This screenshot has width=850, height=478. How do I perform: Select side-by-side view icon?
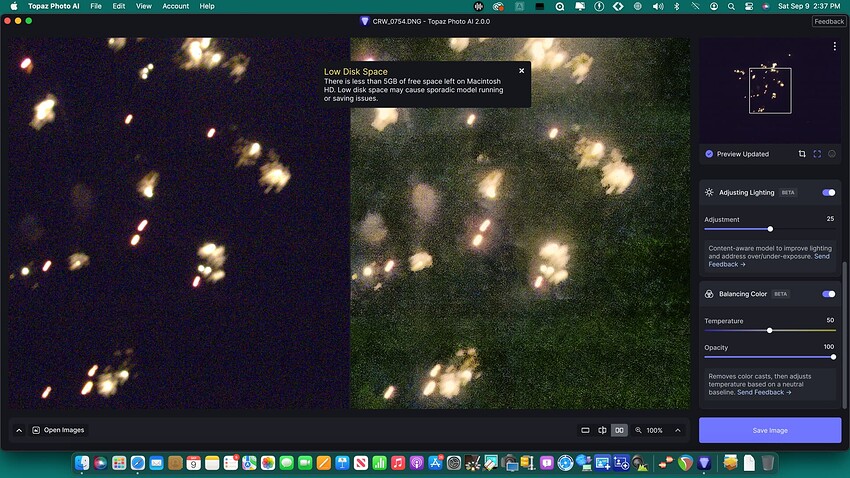pos(619,430)
